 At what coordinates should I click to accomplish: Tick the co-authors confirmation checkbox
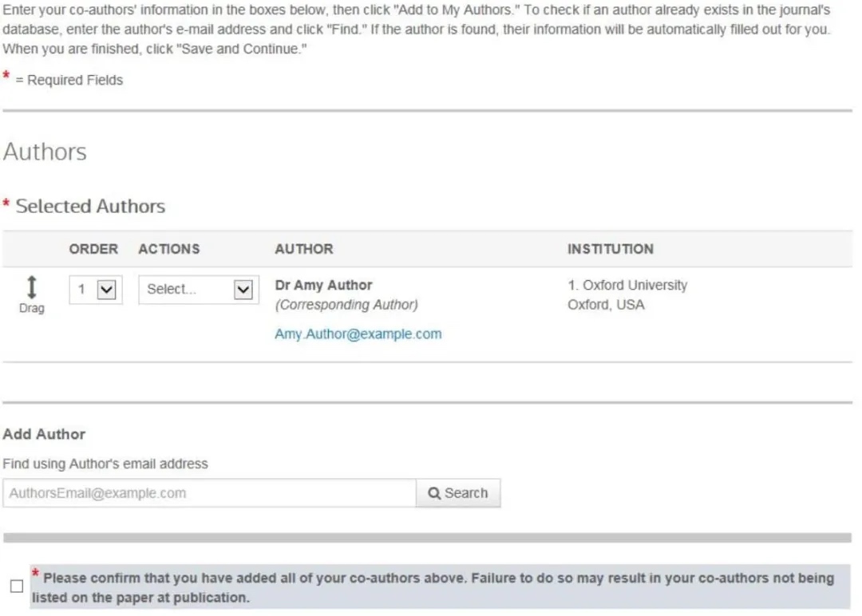17,586
